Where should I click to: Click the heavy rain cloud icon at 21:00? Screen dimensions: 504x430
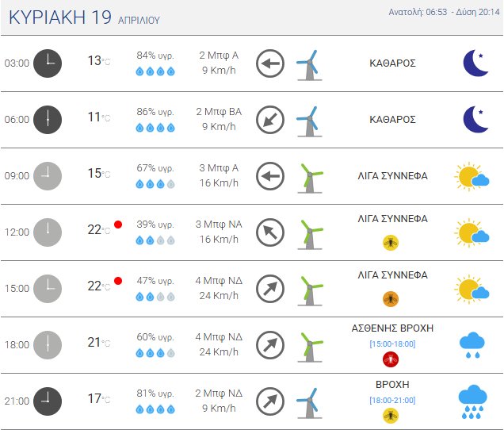coord(472,401)
